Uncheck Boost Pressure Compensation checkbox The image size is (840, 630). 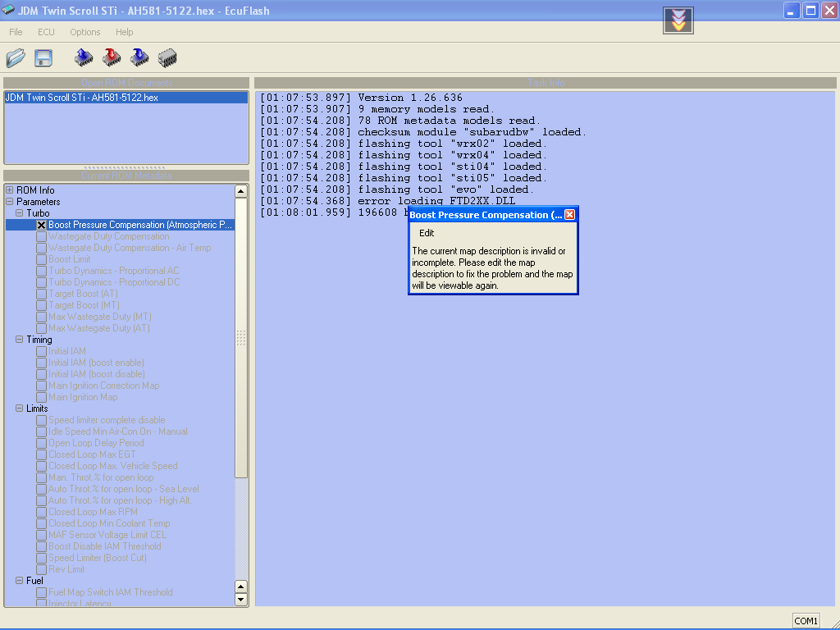(x=41, y=225)
